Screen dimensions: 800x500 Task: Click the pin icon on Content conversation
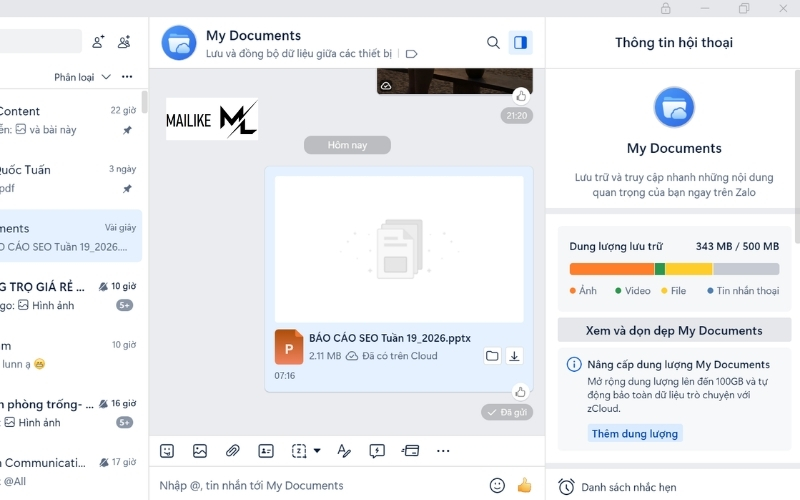click(127, 130)
